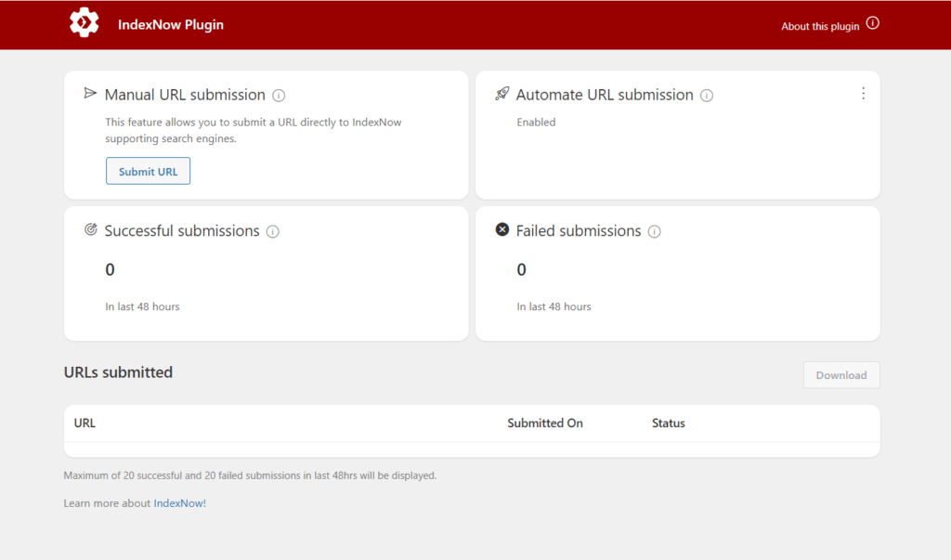The width and height of the screenshot is (951, 560).
Task: Open the IndexNow! learn more link
Action: click(x=179, y=503)
